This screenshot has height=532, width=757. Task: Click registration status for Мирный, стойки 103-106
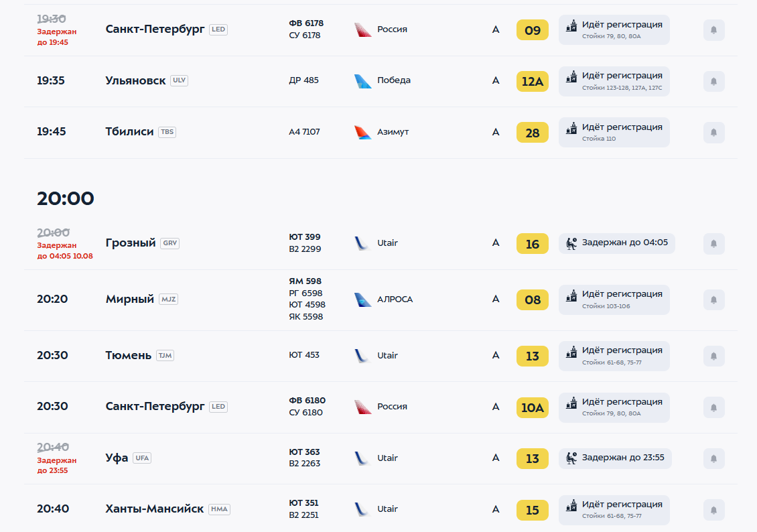pyautogui.click(x=614, y=300)
